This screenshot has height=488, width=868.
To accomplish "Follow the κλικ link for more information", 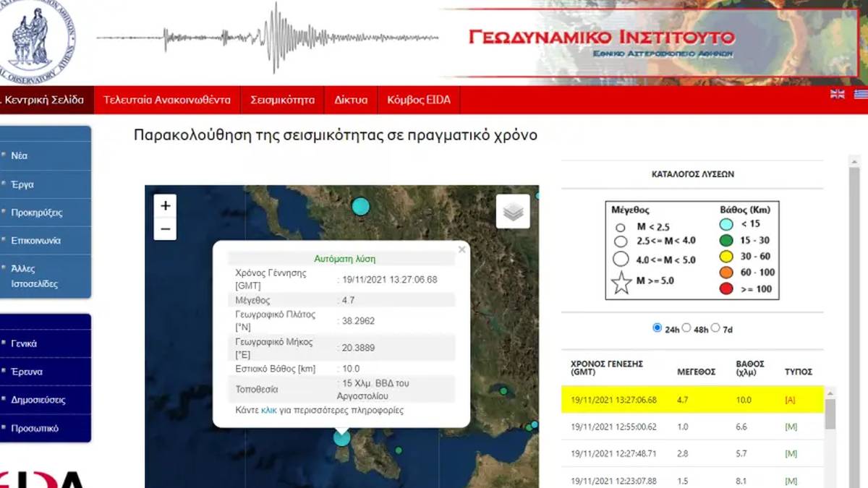I will [x=269, y=410].
